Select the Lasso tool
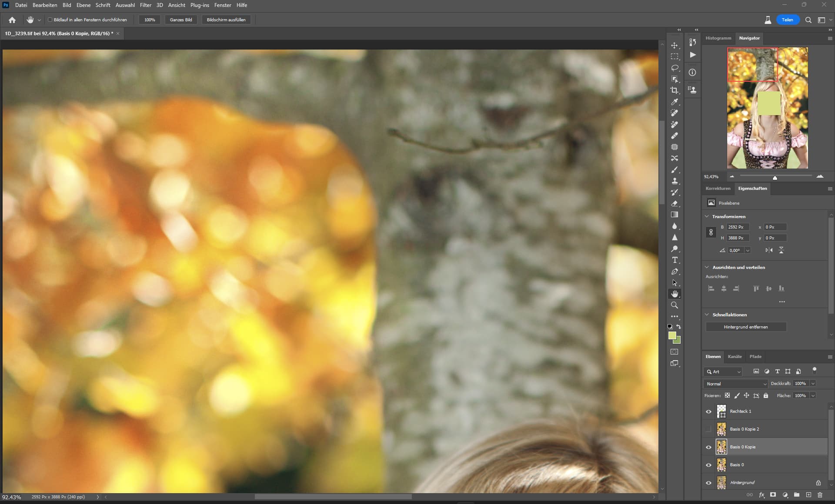The width and height of the screenshot is (835, 504). point(674,68)
